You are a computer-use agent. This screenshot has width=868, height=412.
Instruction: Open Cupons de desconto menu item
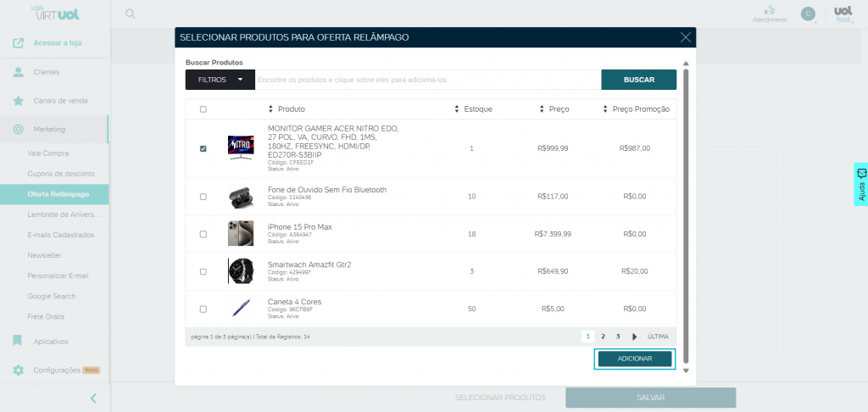(x=61, y=174)
